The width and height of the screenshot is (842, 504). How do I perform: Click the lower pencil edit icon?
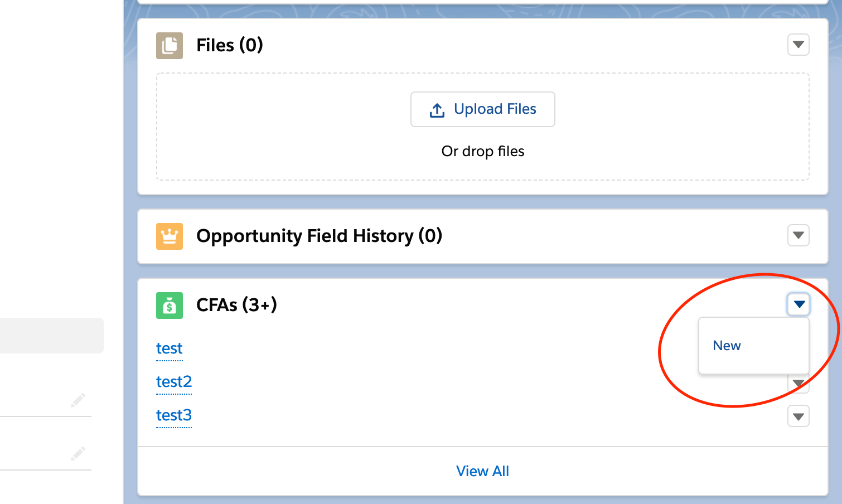click(78, 453)
